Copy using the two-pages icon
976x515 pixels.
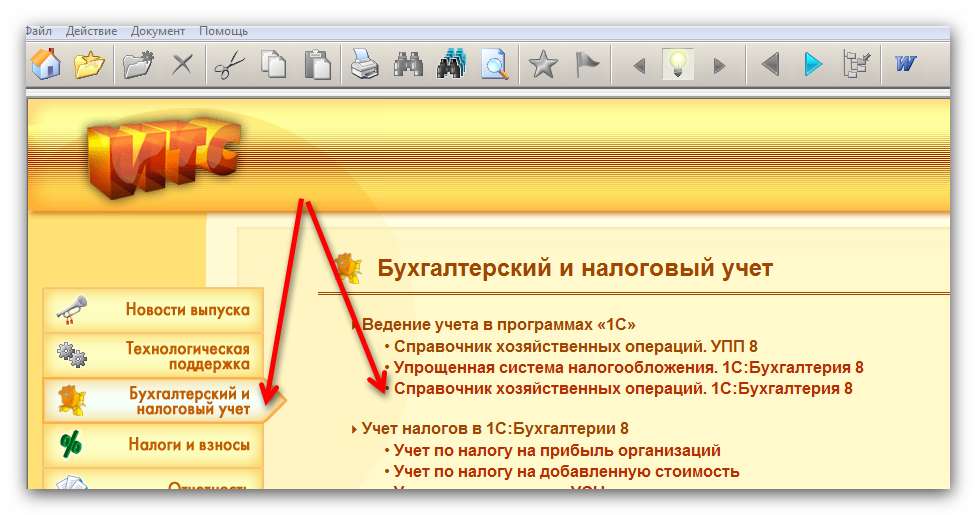[273, 64]
